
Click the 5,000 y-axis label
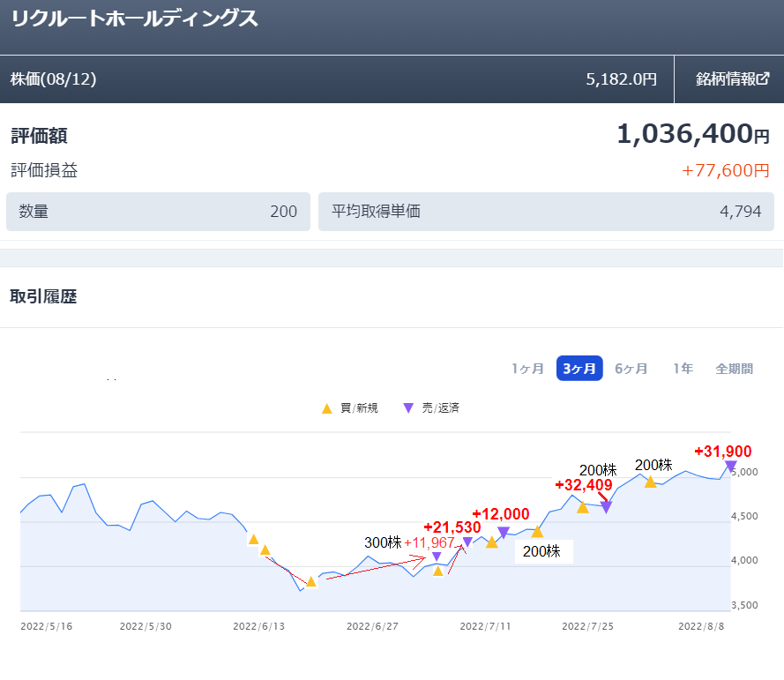[x=744, y=472]
